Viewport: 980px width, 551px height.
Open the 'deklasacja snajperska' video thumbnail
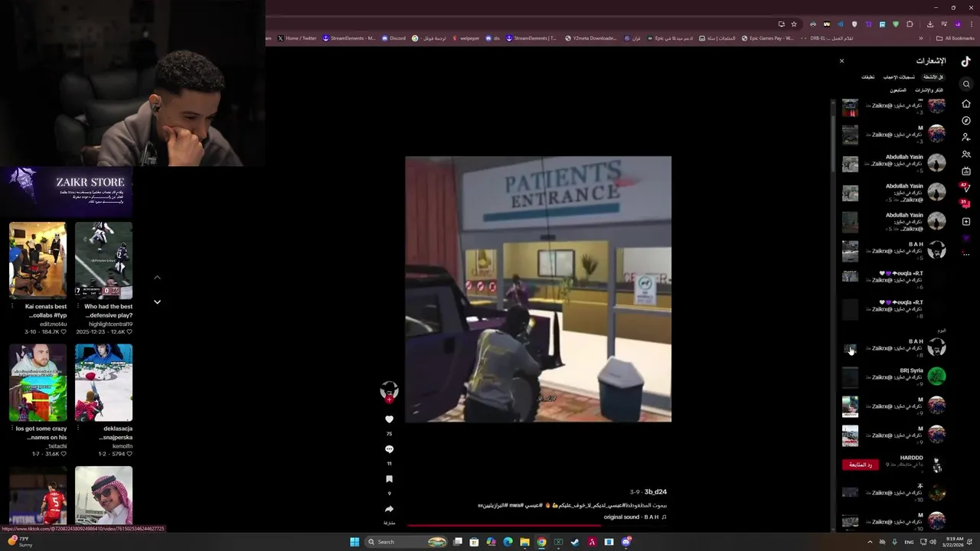coord(103,383)
